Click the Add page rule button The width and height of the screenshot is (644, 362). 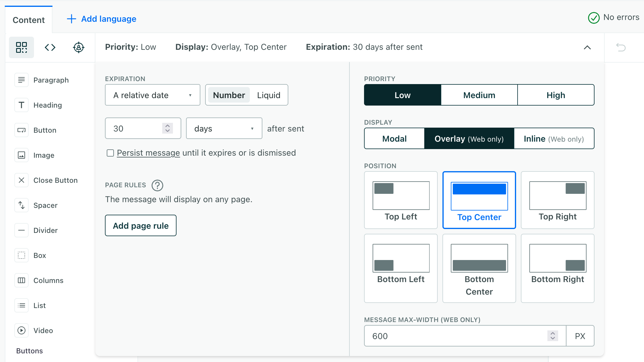click(x=141, y=225)
